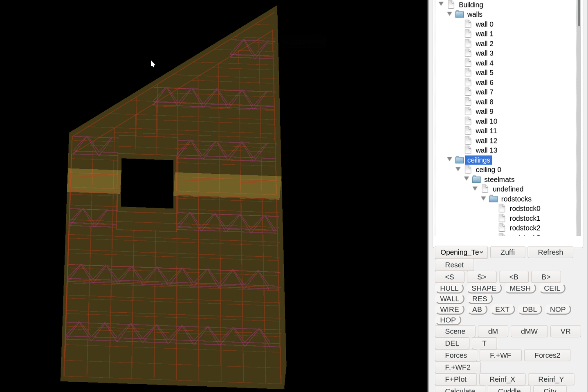Collapse the Building tree node
Viewport: 588px width, 392px height.
(441, 4)
